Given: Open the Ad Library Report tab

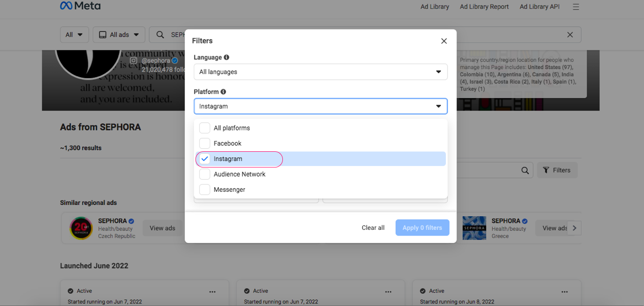Looking at the screenshot, I should (x=484, y=7).
